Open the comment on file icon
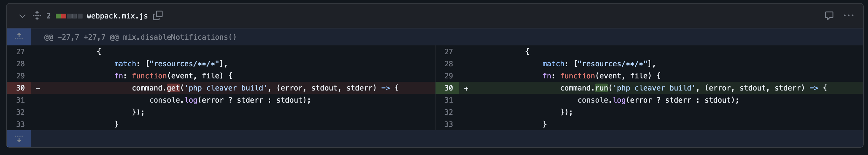This screenshot has height=155, width=868. click(x=829, y=15)
